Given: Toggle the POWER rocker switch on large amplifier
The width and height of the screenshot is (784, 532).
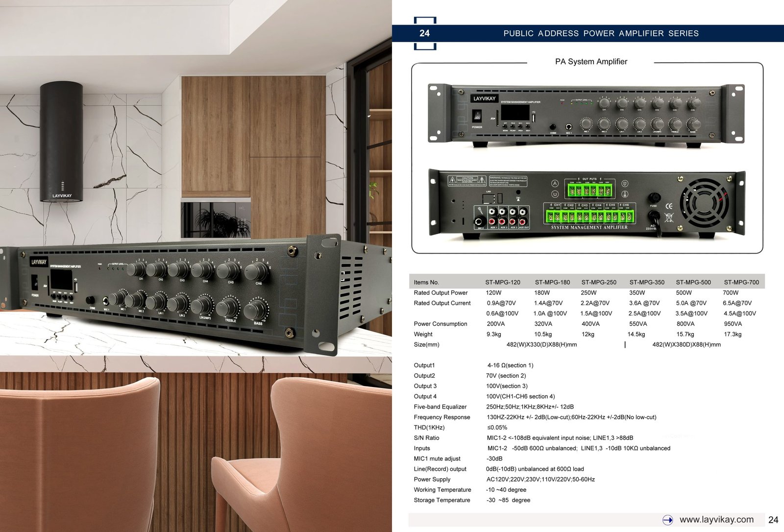Looking at the screenshot, I should 35,282.
